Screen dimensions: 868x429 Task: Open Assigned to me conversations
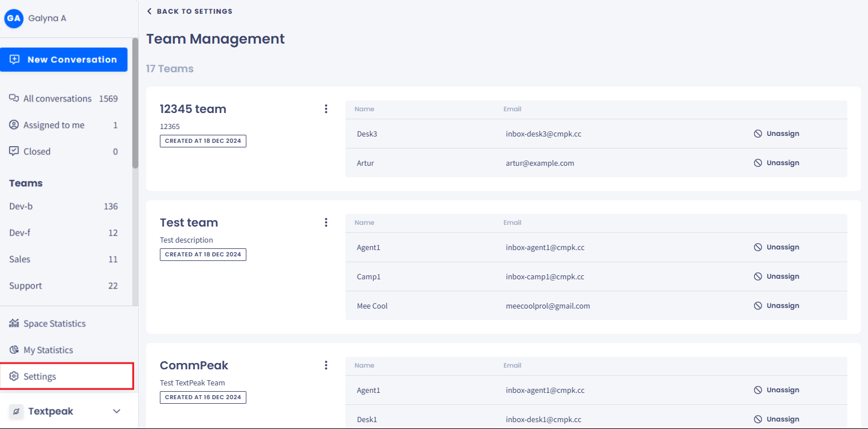[x=64, y=125]
